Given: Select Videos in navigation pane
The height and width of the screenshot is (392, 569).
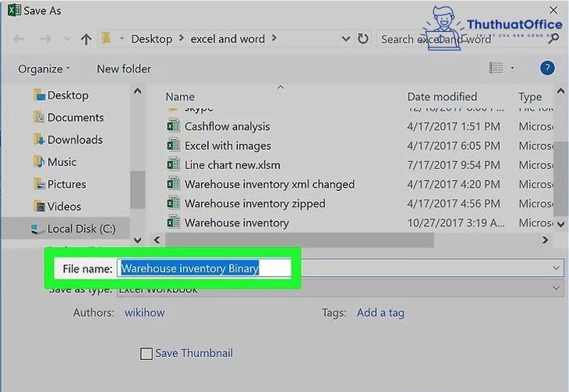Looking at the screenshot, I should pos(58,207).
